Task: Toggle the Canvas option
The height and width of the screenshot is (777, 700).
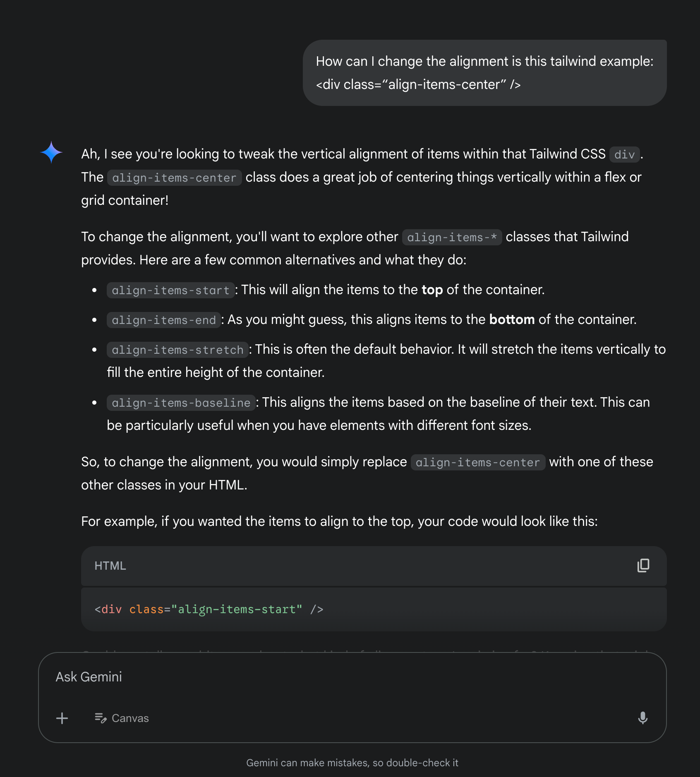Action: coord(122,718)
